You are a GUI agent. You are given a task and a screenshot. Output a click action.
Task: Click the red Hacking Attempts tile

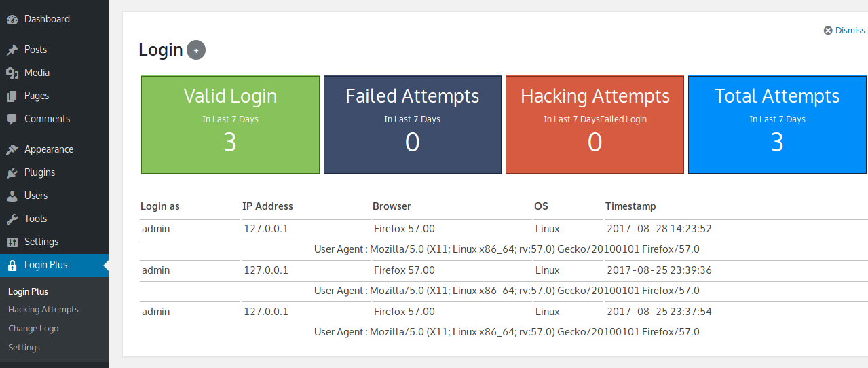(x=595, y=124)
